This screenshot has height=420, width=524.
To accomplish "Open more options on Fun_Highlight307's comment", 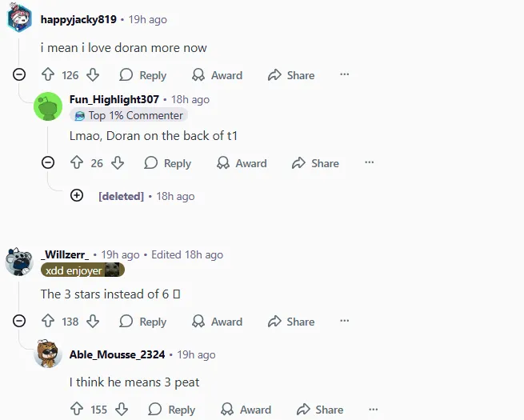I will pos(370,162).
